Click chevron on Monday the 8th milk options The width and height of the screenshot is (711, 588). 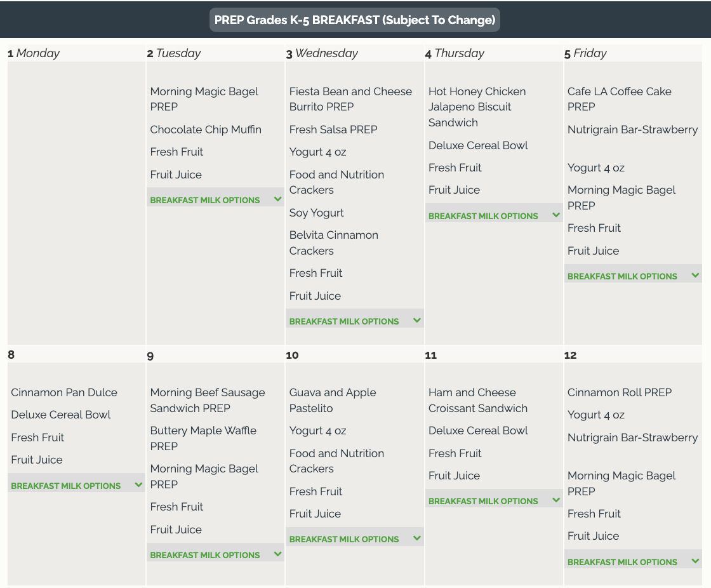[139, 485]
